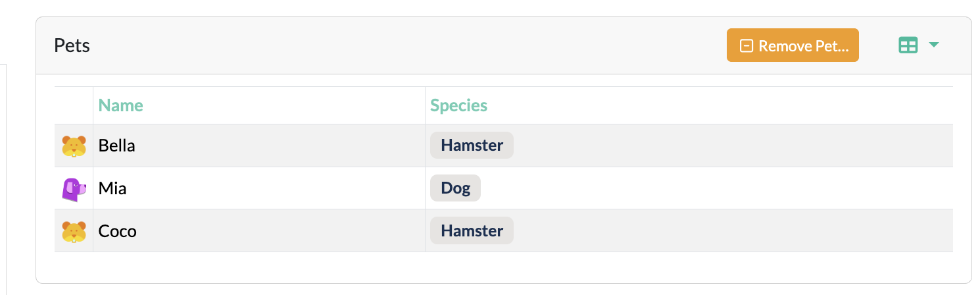
Task: Click the Pets panel title
Action: (x=72, y=45)
